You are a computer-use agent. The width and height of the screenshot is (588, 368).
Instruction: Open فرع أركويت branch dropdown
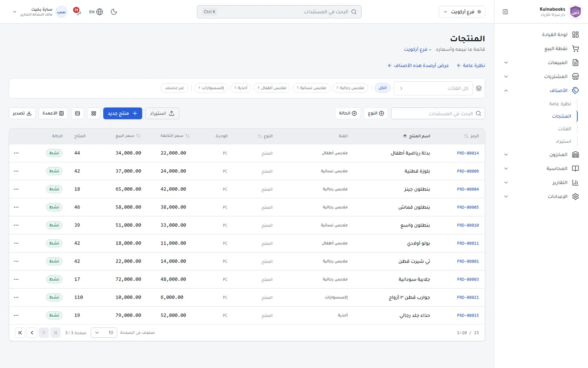[x=462, y=12]
